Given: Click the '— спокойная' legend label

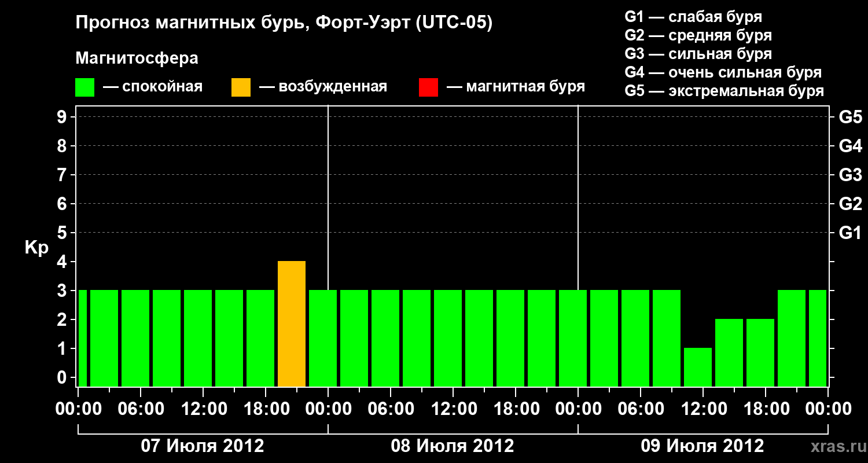Looking at the screenshot, I should pyautogui.click(x=153, y=87).
